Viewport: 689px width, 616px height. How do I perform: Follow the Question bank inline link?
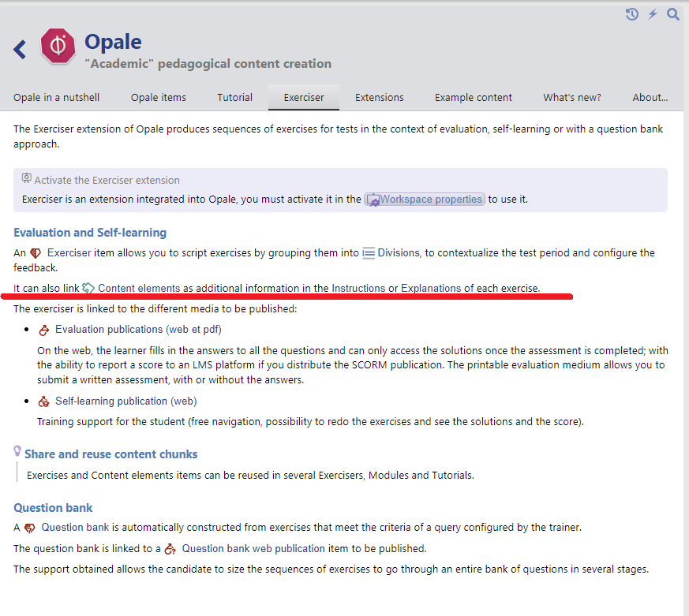point(75,528)
